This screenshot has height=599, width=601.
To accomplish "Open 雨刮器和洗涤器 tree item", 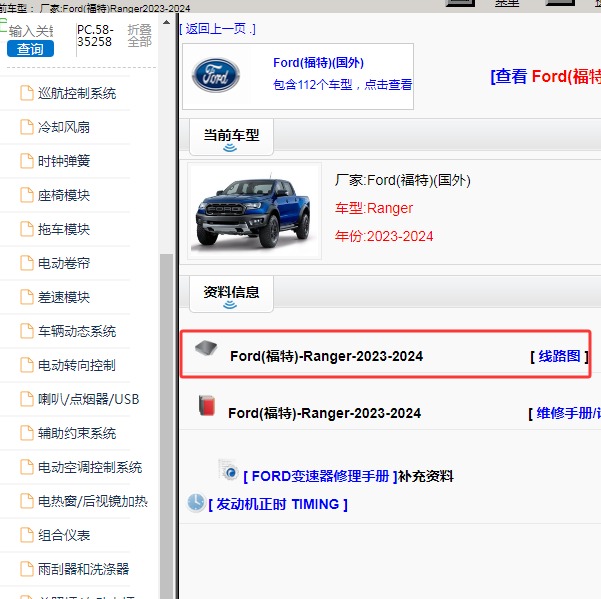I will (x=83, y=569).
